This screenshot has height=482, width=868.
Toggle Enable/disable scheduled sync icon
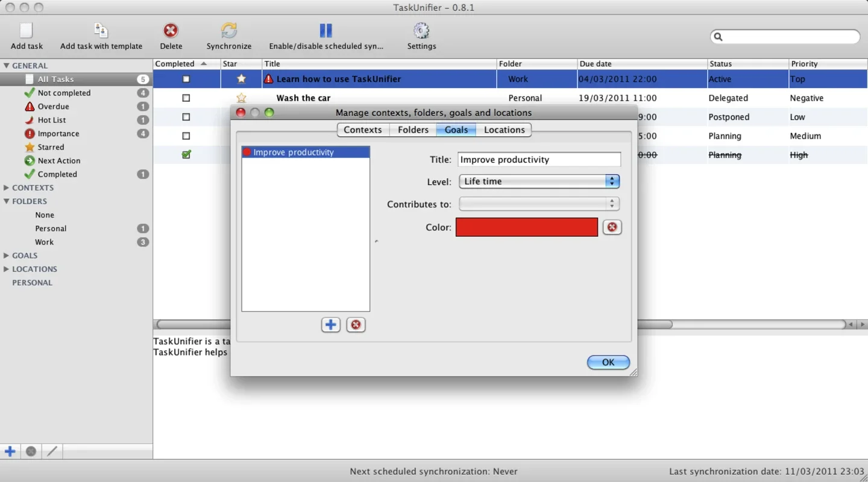click(x=326, y=30)
